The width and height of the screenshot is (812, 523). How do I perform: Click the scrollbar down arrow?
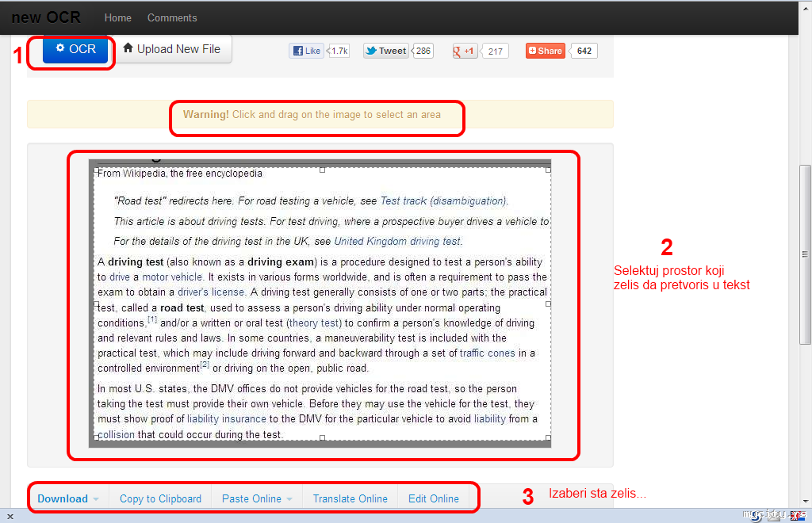click(806, 501)
